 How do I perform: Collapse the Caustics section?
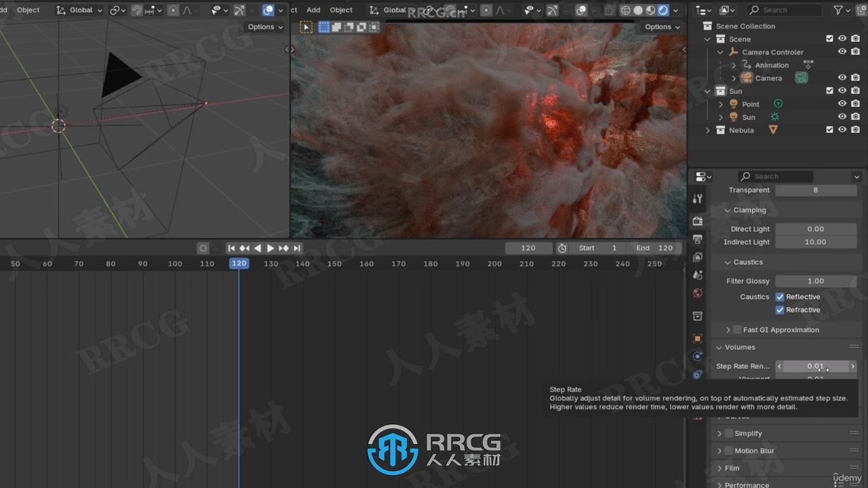(728, 262)
